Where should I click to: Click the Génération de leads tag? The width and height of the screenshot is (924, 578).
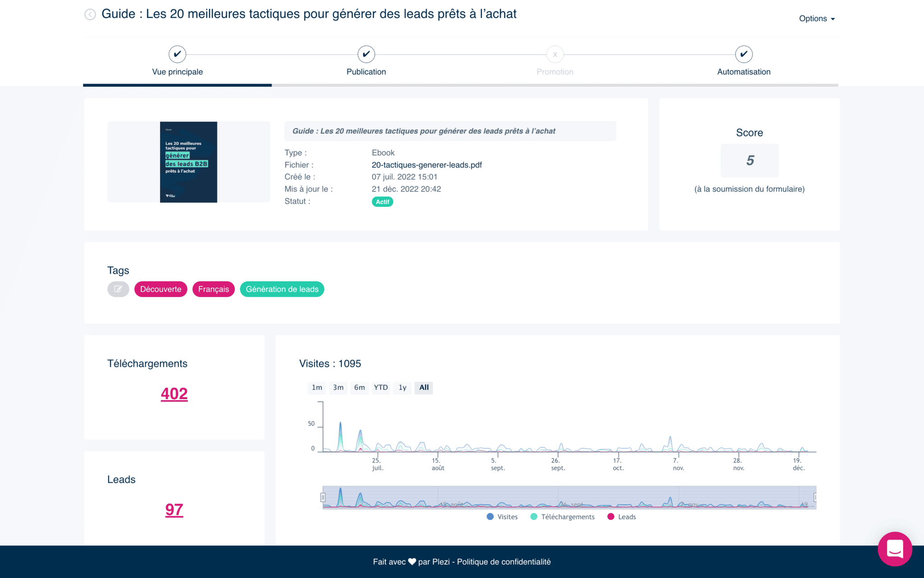(x=282, y=289)
